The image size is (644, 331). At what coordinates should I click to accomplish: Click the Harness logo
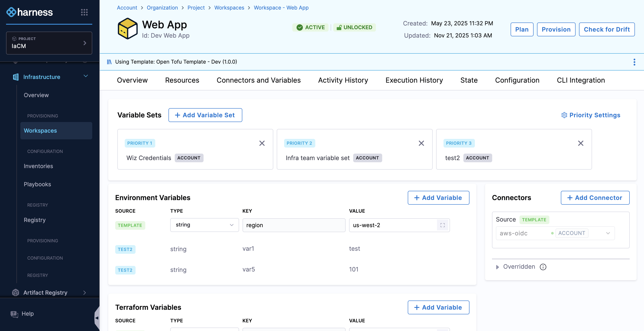click(x=29, y=12)
